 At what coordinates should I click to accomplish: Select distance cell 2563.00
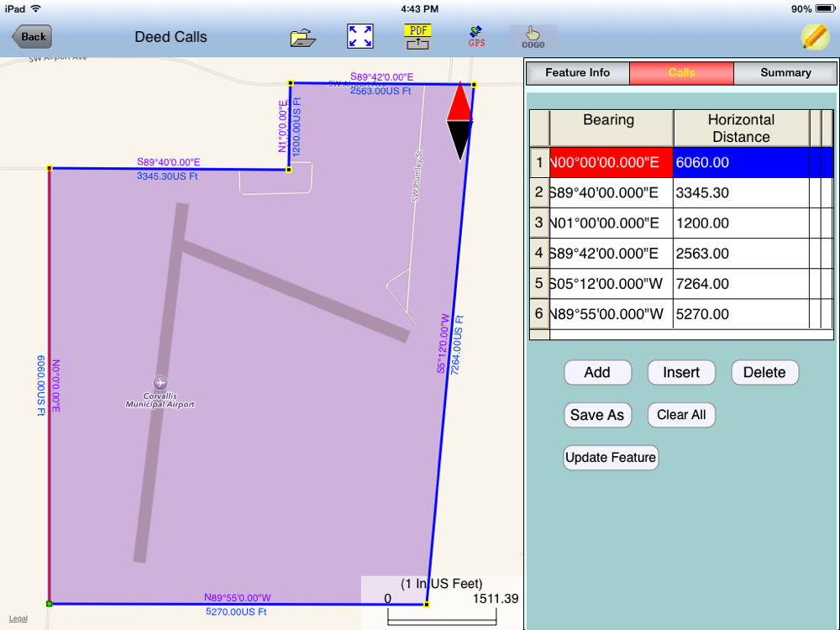(x=741, y=254)
